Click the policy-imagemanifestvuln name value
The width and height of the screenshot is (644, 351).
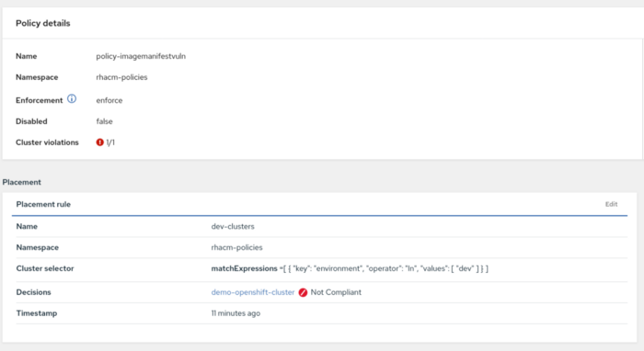click(x=141, y=56)
